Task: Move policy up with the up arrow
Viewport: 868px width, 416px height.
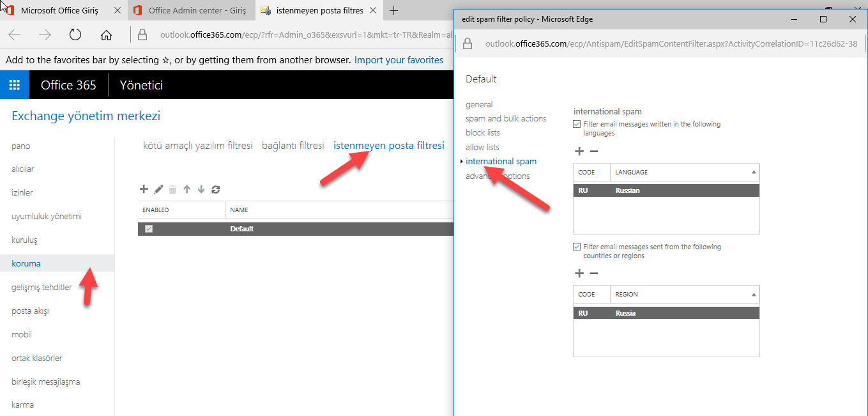Action: coord(187,189)
